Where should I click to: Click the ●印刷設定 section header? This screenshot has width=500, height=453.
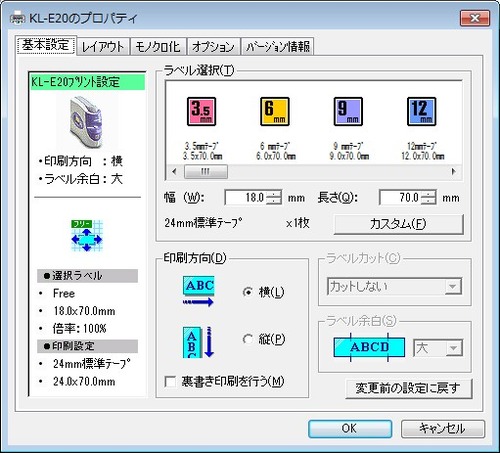click(x=87, y=346)
